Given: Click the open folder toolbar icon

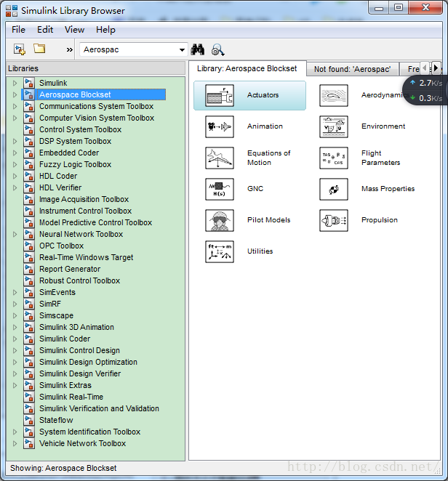Looking at the screenshot, I should click(39, 49).
